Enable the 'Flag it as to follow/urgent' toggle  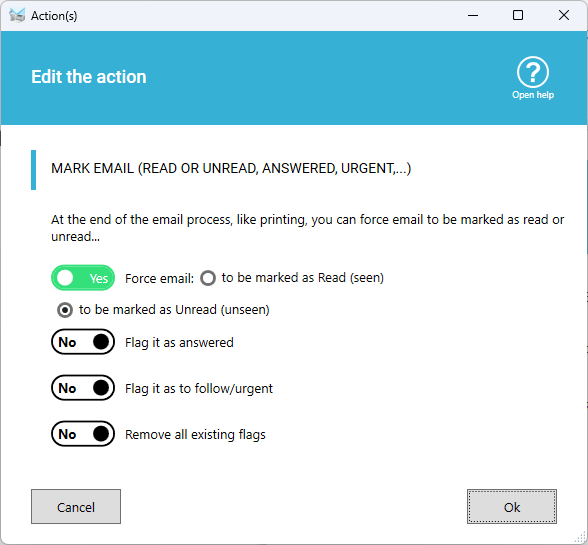pos(83,388)
